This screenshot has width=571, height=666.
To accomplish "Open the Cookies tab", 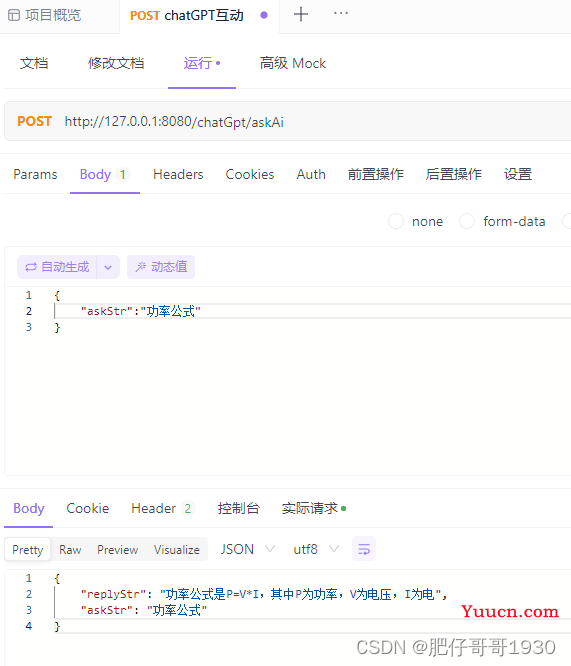I will click(250, 174).
